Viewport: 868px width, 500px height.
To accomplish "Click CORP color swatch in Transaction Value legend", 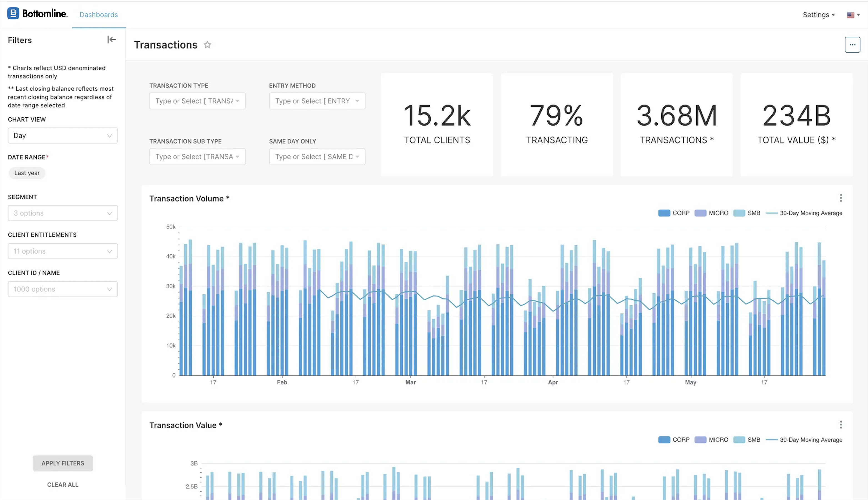I will pos(664,440).
